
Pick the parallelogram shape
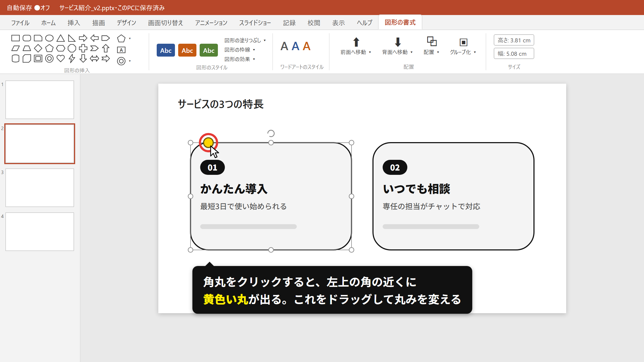tap(16, 48)
